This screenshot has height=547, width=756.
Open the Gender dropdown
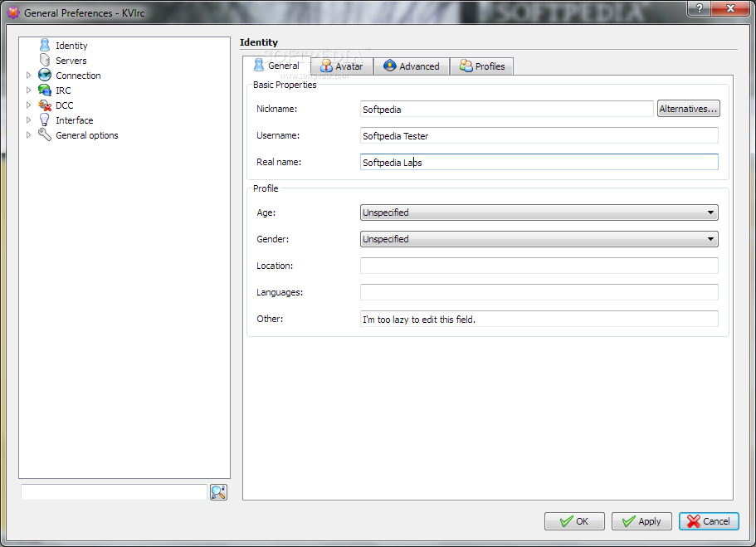click(539, 239)
